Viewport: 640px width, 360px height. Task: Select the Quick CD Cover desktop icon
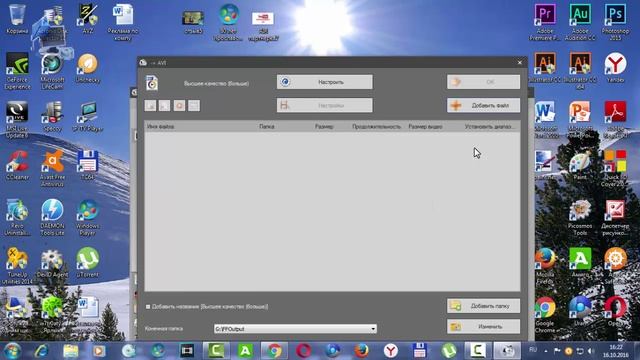(x=615, y=168)
